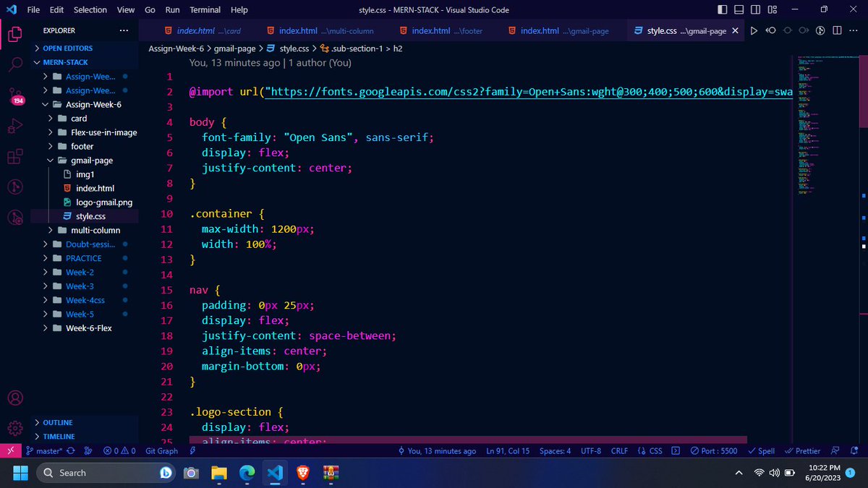Viewport: 868px width, 488px height.
Task: Click UTF-8 encoding in status bar
Action: (590, 450)
